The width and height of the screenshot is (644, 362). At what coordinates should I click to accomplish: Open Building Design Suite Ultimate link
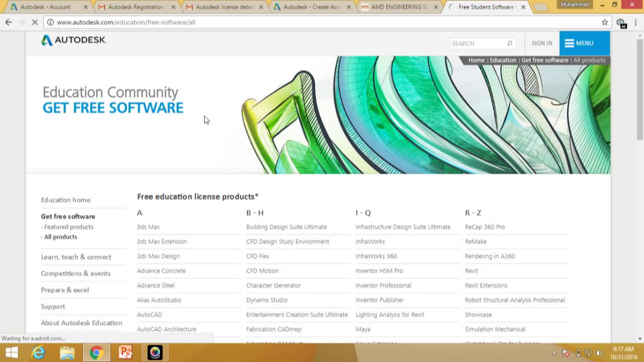pos(287,227)
